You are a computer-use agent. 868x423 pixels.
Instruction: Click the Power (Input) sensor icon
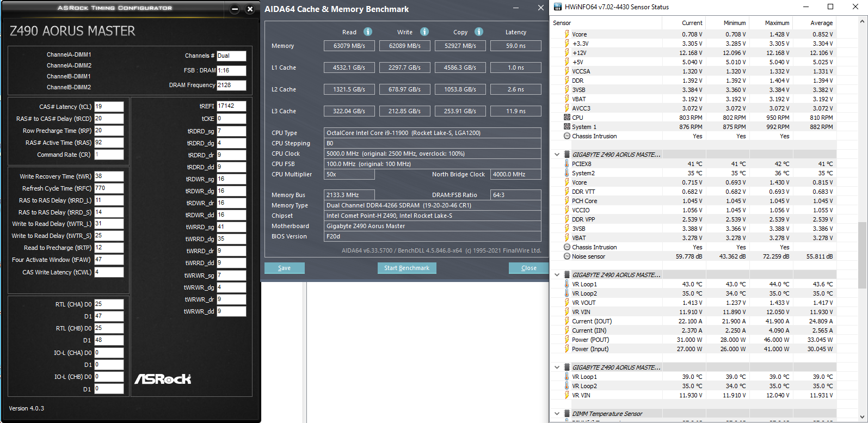coord(567,349)
